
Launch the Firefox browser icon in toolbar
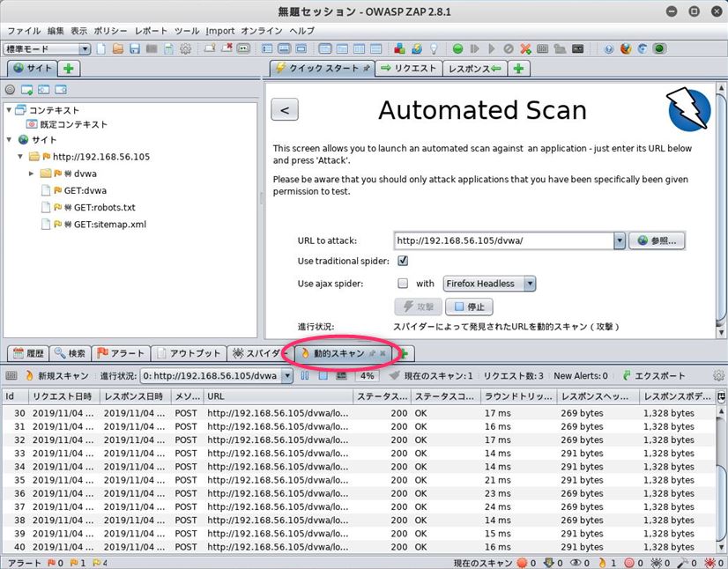pos(626,48)
